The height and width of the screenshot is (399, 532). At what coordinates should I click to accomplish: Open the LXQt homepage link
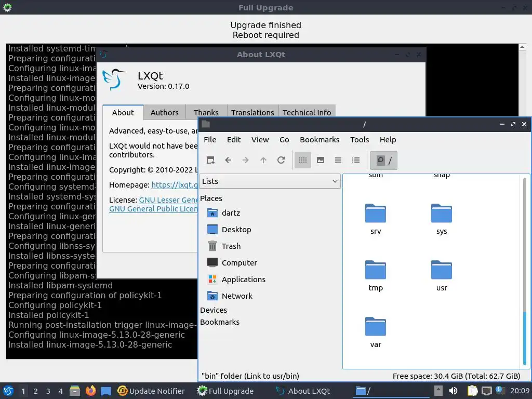[175, 185]
